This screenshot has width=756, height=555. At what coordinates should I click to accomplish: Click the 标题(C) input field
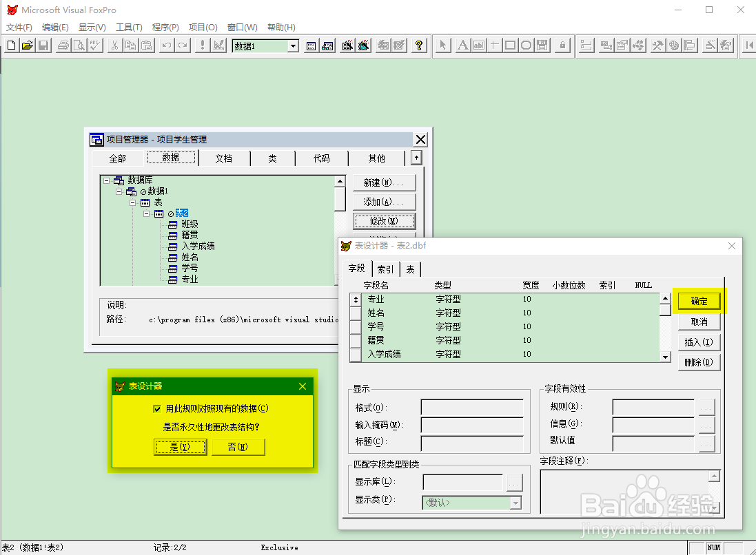[x=472, y=443]
